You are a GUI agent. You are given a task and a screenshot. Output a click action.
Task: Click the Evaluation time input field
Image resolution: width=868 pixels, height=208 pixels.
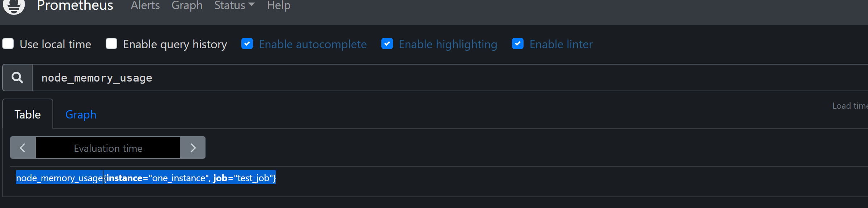108,148
